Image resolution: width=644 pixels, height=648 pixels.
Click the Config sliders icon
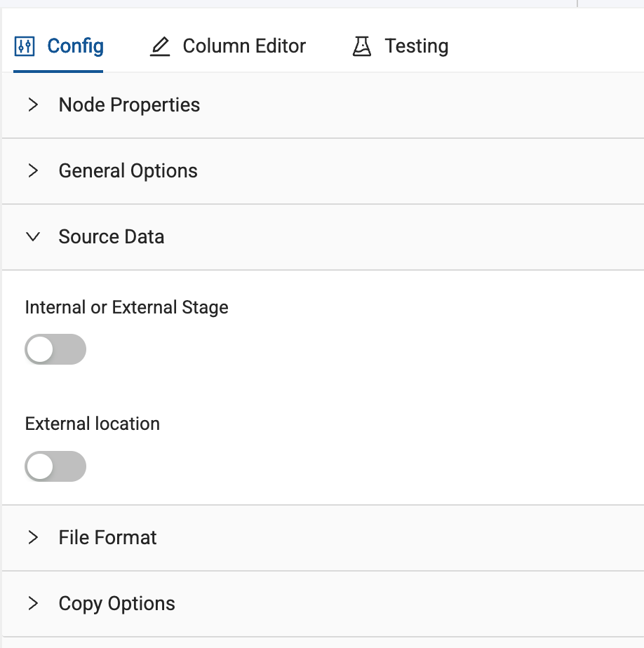coord(25,46)
